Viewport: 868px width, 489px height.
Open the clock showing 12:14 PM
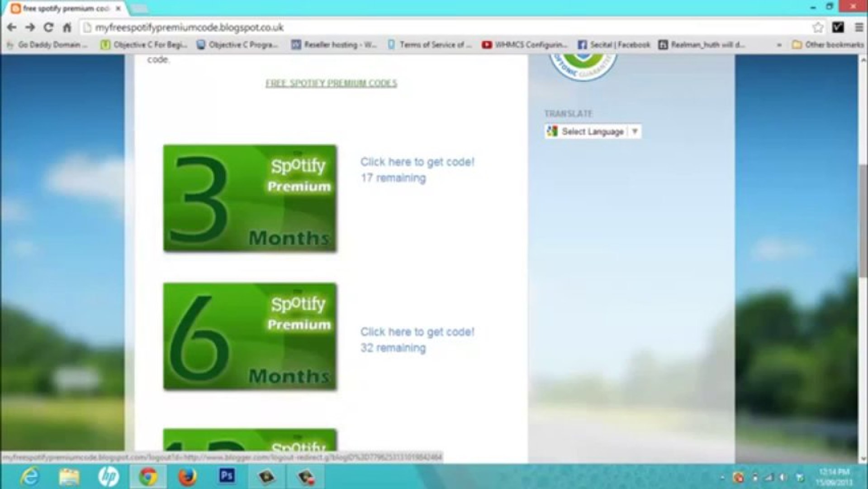[835, 477]
